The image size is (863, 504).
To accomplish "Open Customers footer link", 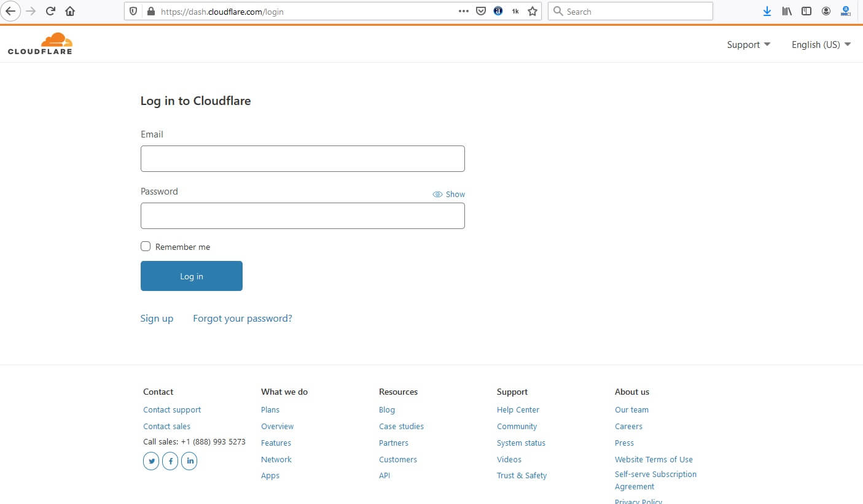I will click(398, 459).
